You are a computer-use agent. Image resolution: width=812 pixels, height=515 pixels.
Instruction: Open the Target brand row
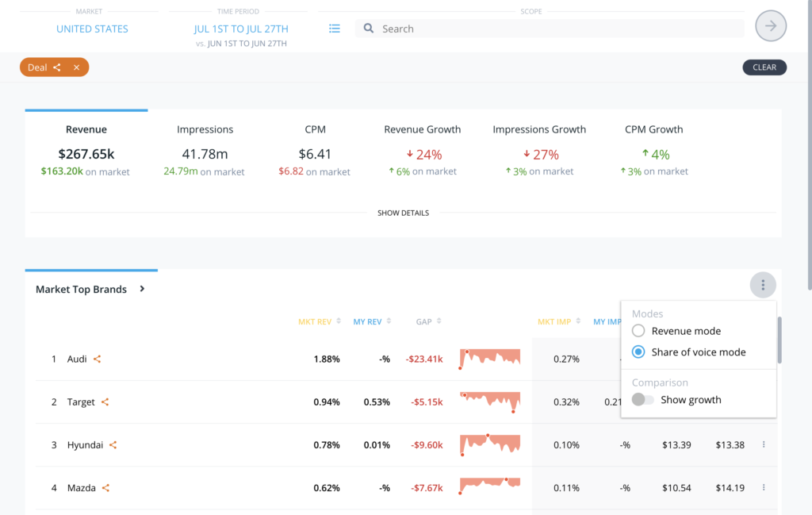(81, 402)
